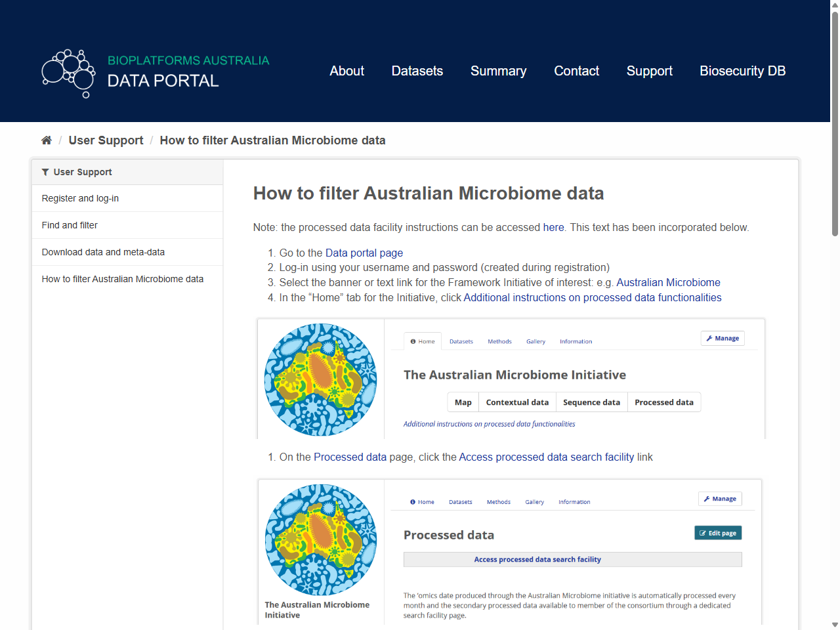Click the info icon beside the Home tab
The height and width of the screenshot is (630, 840).
tap(411, 341)
